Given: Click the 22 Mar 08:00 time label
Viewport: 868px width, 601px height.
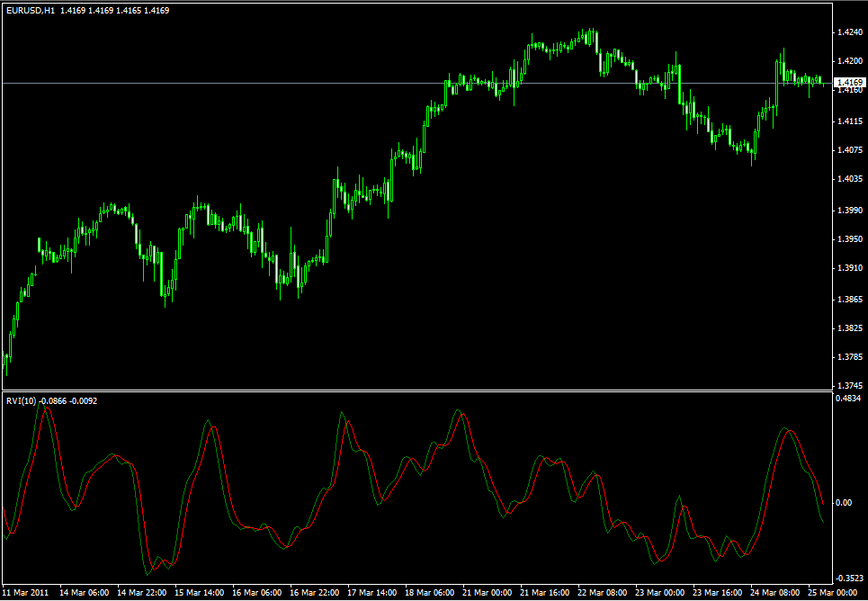Looking at the screenshot, I should coord(602,592).
